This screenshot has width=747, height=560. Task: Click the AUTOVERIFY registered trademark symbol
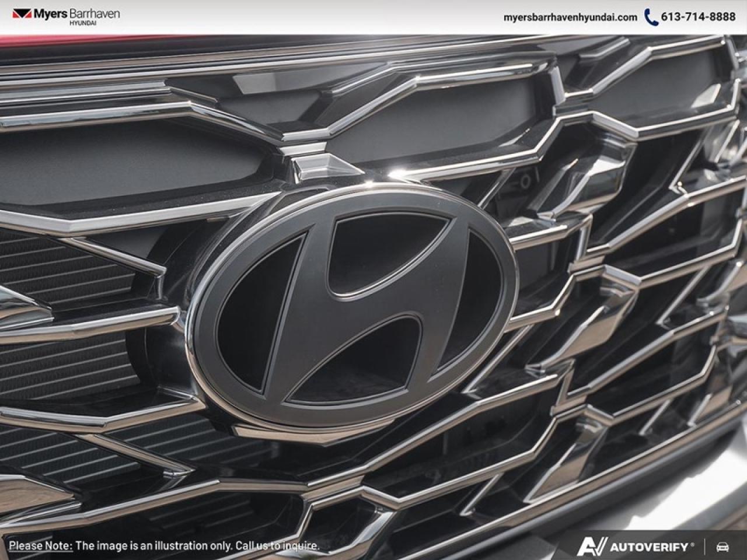pyautogui.click(x=693, y=544)
